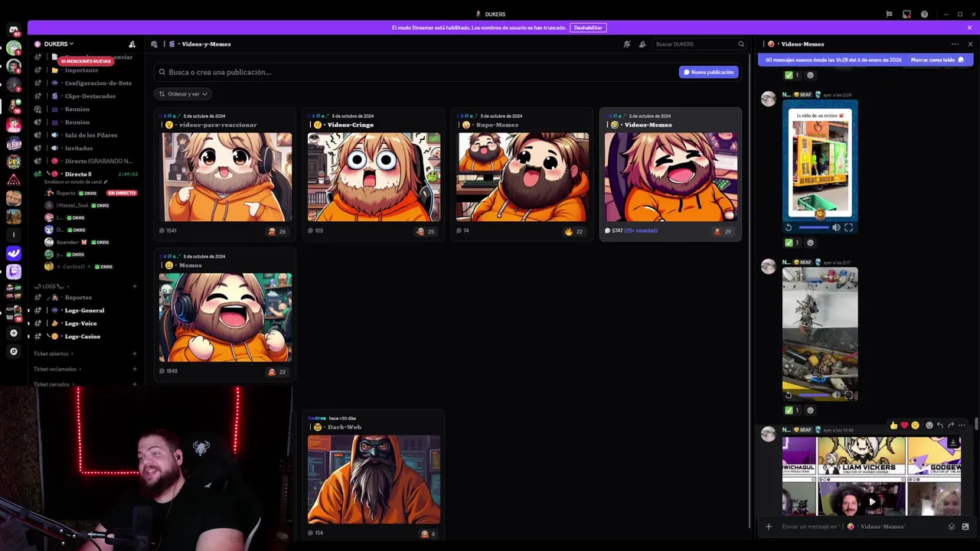
Task: Open the emoji picker in message box
Action: pos(952,527)
